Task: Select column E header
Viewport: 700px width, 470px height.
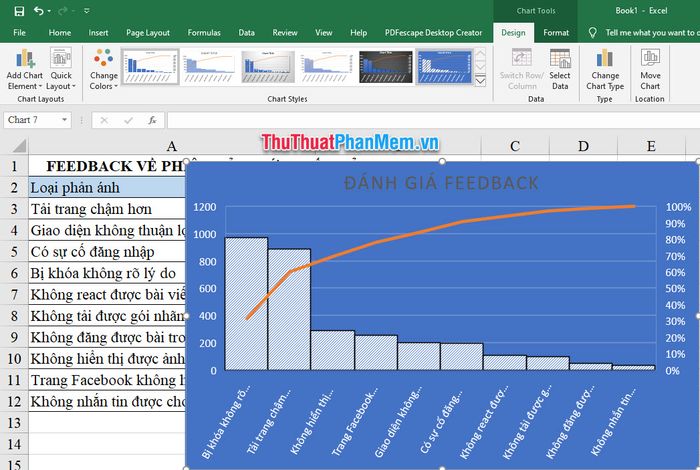Action: 651,146
